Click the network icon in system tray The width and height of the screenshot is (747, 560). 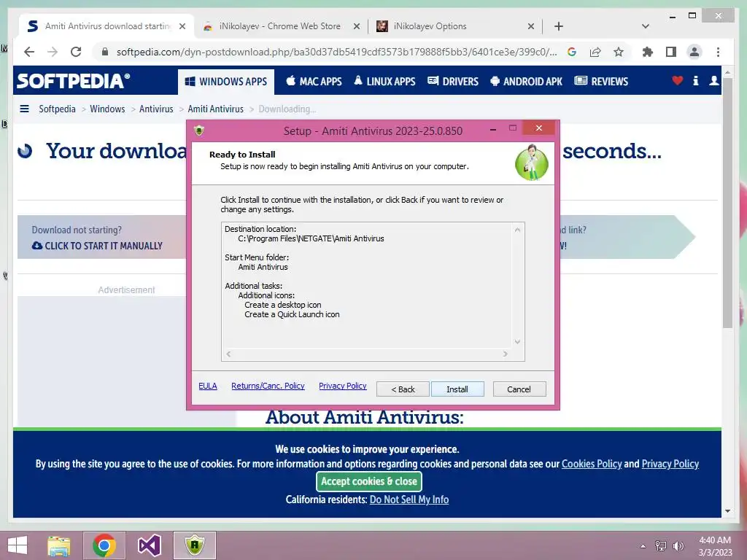pyautogui.click(x=661, y=546)
